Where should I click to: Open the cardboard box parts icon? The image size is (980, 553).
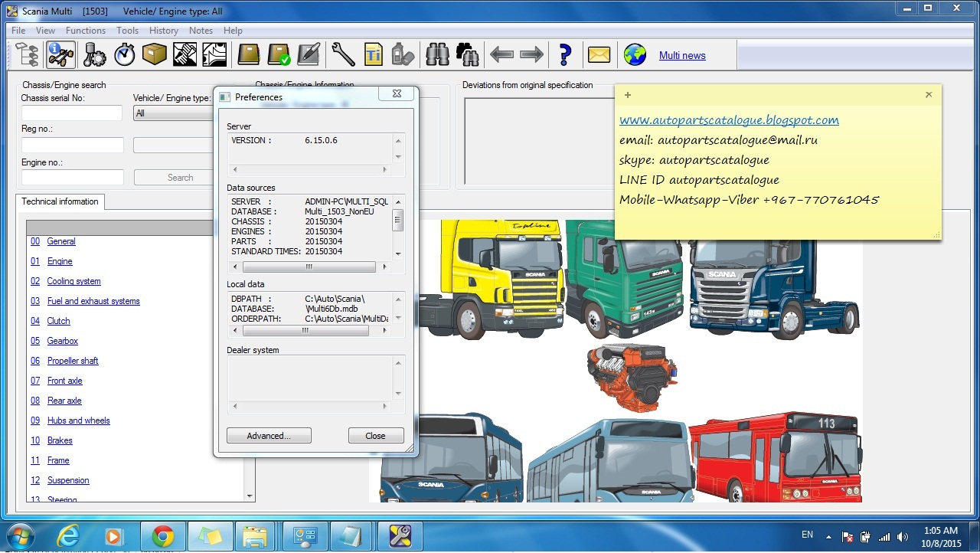[x=155, y=54]
